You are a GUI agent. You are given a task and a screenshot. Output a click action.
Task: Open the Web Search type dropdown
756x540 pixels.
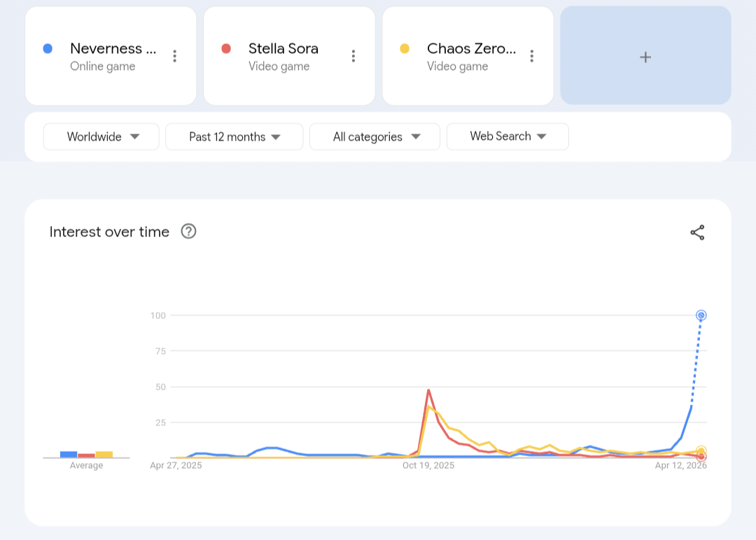tap(507, 137)
